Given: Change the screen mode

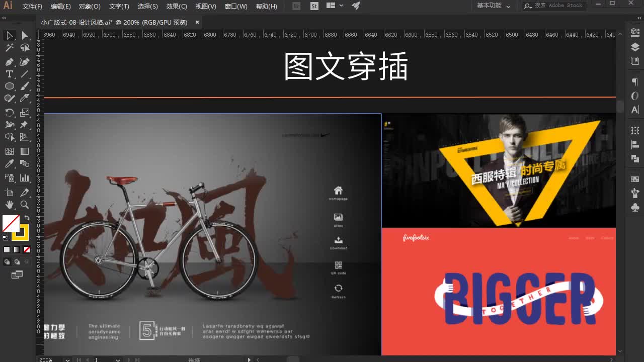Looking at the screenshot, I should click(17, 275).
